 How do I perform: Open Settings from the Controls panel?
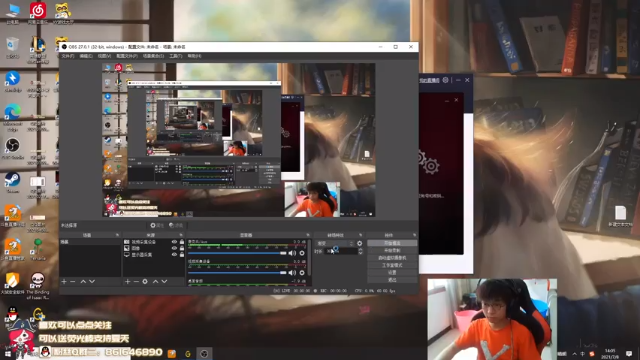pyautogui.click(x=392, y=273)
